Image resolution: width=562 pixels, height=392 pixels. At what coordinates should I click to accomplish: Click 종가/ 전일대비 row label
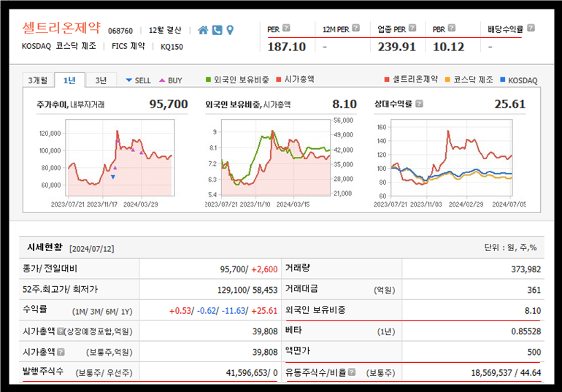coord(50,269)
